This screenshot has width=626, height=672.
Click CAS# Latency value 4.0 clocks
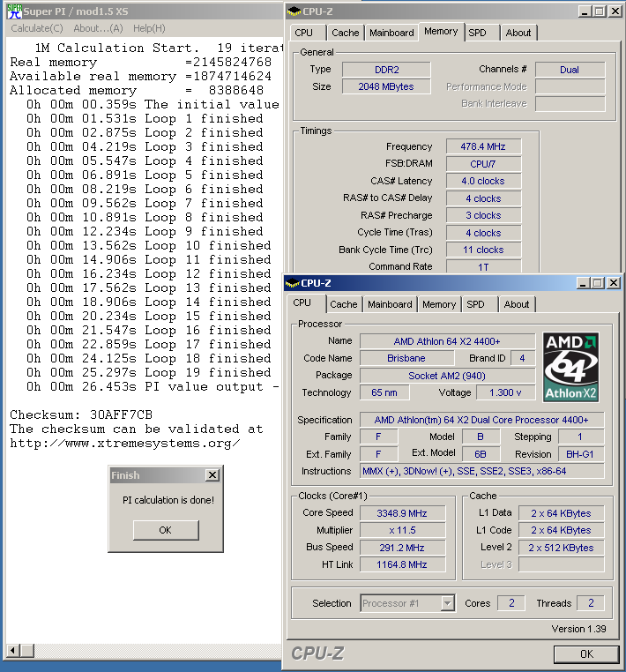(x=483, y=181)
